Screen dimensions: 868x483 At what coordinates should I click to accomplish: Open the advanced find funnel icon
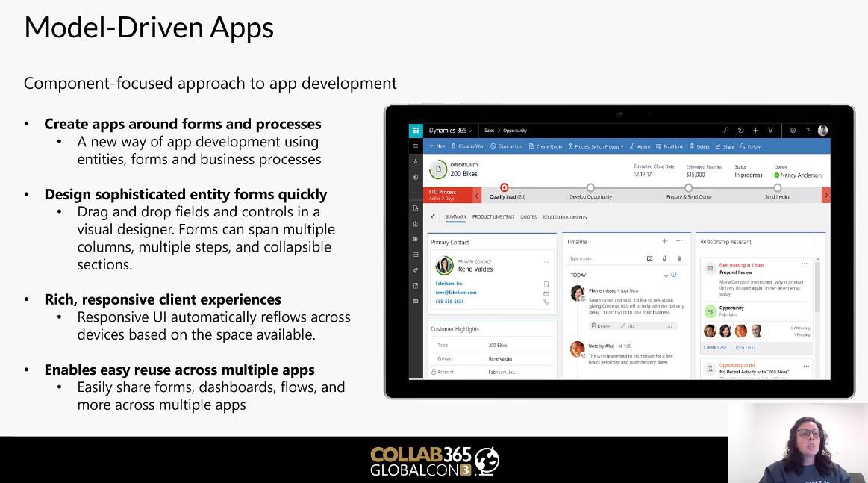[770, 130]
